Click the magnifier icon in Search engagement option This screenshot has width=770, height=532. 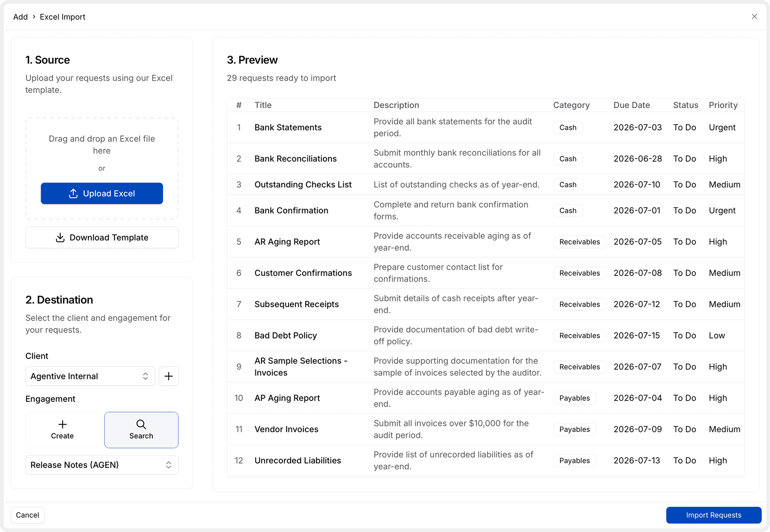click(141, 424)
